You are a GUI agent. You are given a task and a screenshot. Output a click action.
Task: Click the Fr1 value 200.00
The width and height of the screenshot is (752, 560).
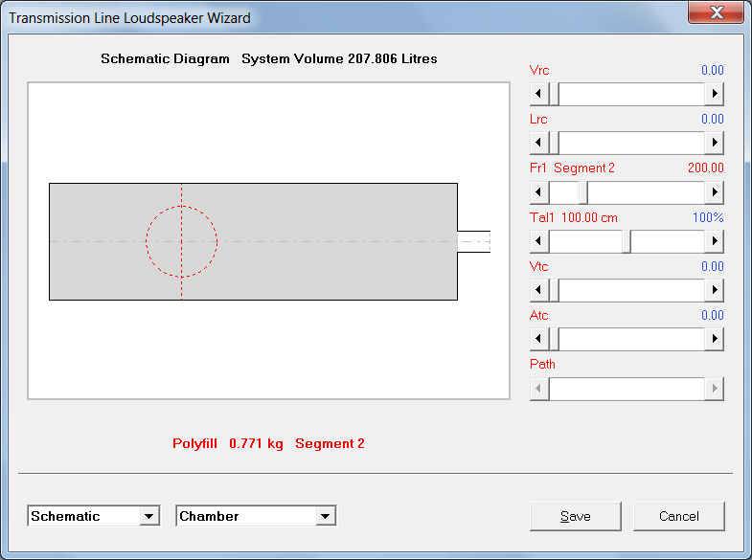pos(705,168)
